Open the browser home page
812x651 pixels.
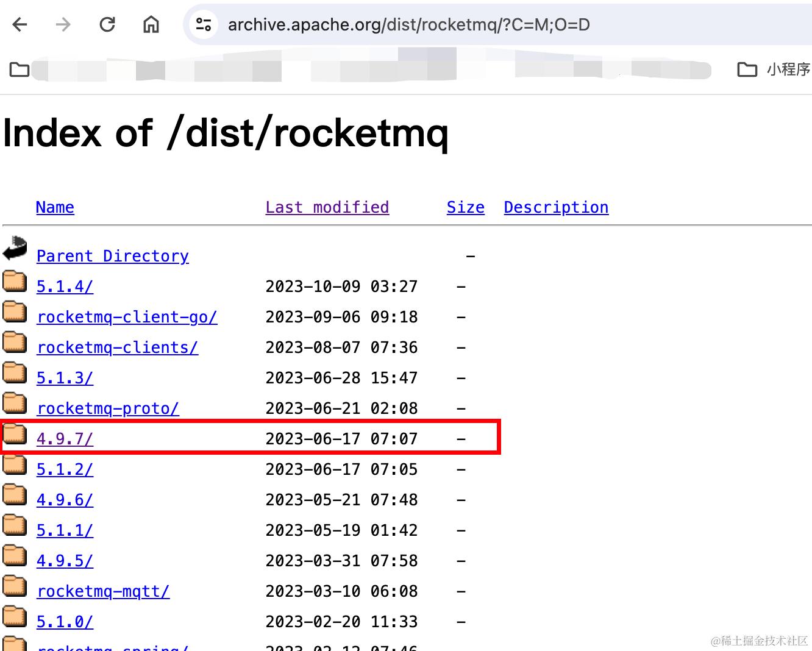click(151, 24)
